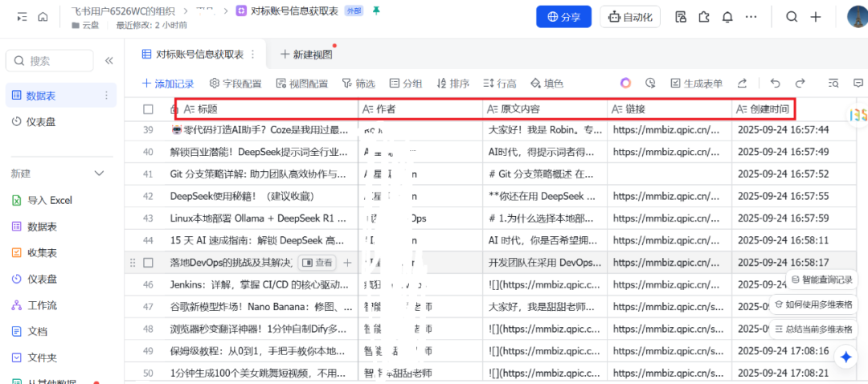Viewport: 868px width, 384px height.
Task: Go to the home page via house icon
Action: point(43,17)
